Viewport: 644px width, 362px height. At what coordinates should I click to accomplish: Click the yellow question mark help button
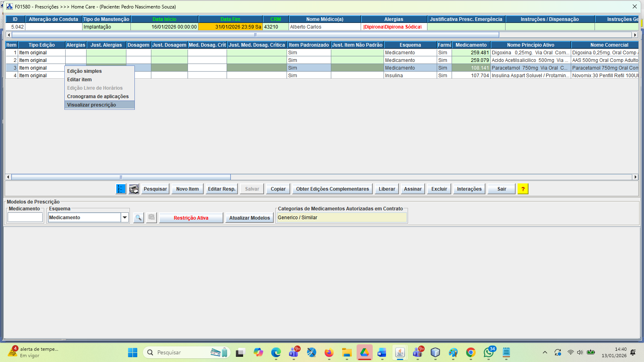click(523, 189)
